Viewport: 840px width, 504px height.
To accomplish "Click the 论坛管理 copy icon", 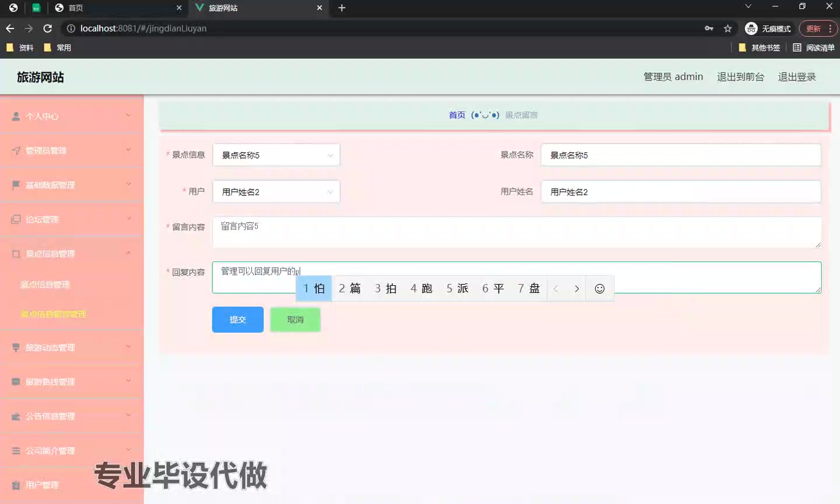I will 16,219.
